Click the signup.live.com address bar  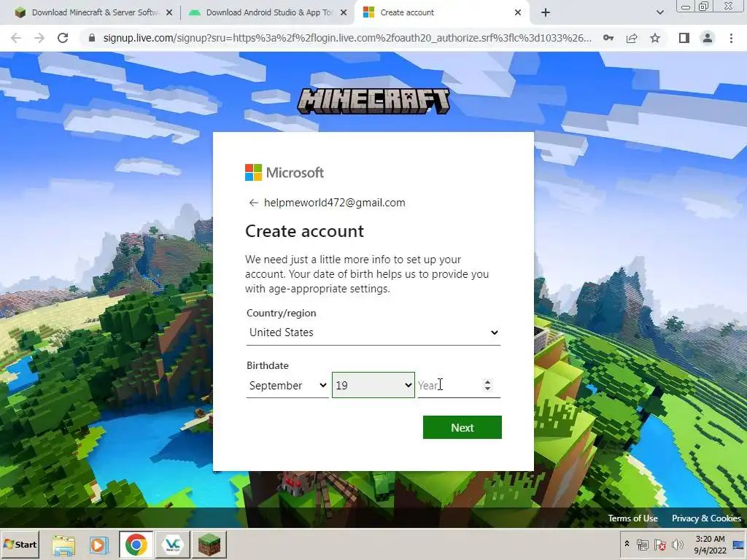[347, 38]
